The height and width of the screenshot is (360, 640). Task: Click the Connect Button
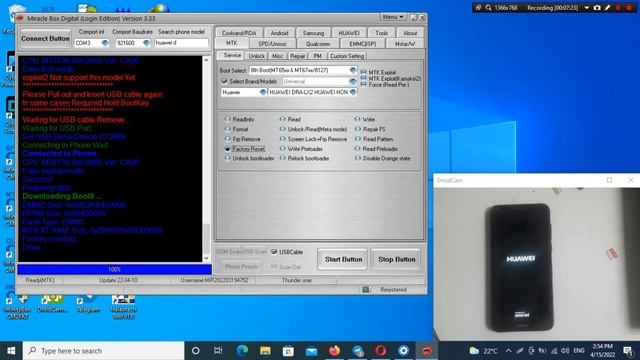(x=45, y=38)
